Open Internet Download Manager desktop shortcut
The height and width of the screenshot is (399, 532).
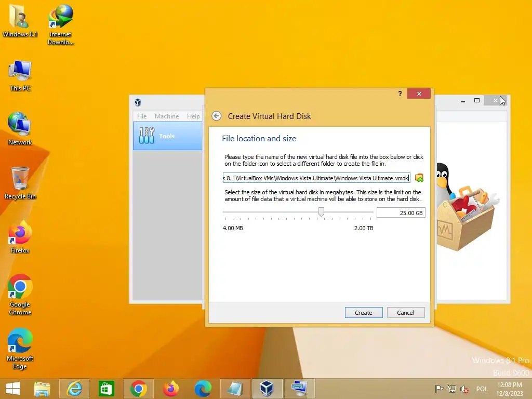coord(61,24)
